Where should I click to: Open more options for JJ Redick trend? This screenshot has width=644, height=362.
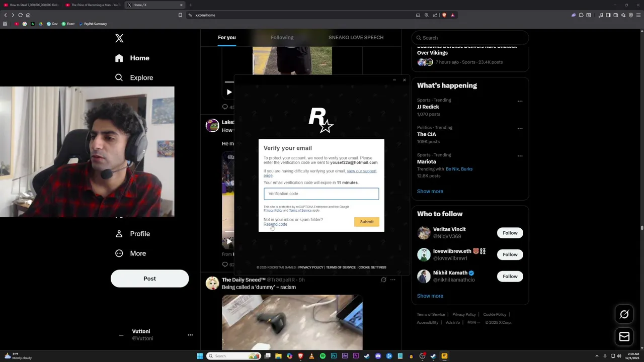tap(520, 101)
